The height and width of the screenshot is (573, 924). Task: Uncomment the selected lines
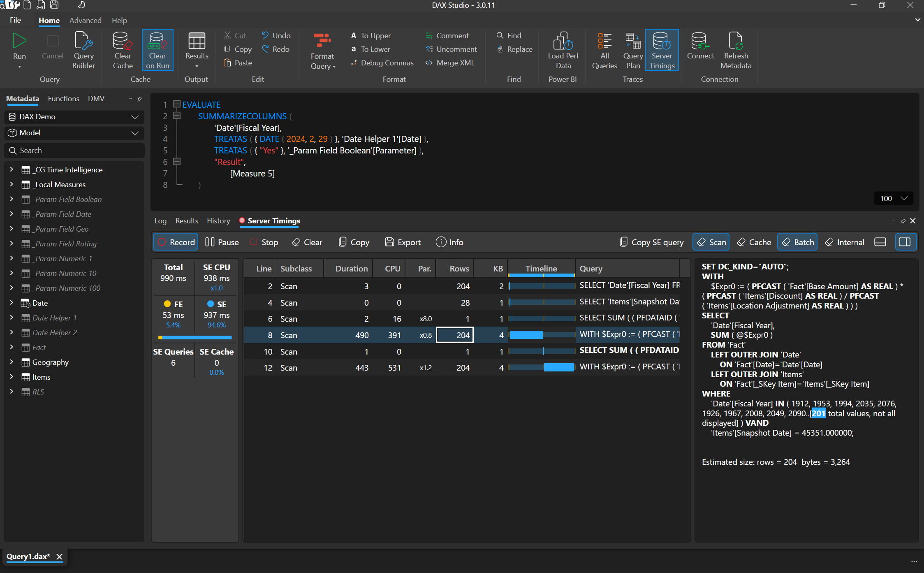(451, 49)
